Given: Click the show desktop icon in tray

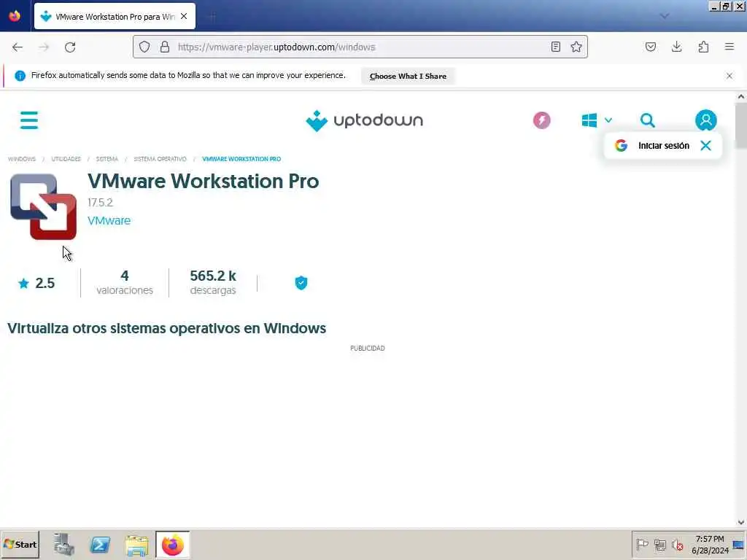Looking at the screenshot, I should [738, 545].
